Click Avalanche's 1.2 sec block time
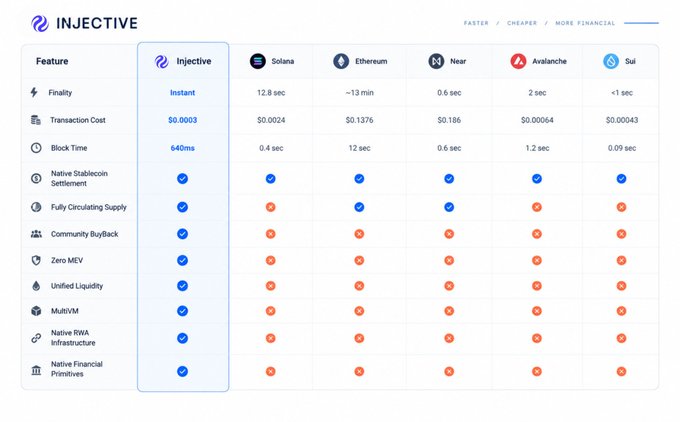This screenshot has height=422, width=680. (x=537, y=148)
